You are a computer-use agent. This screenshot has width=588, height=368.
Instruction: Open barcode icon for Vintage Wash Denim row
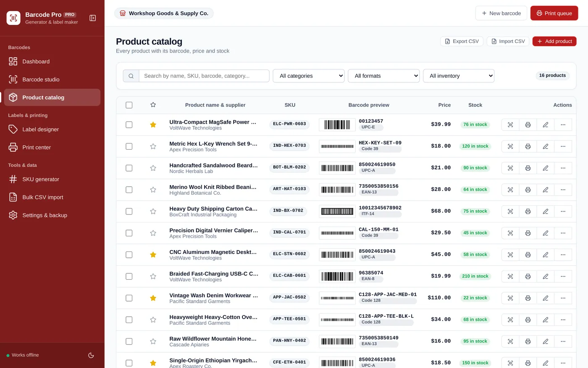(510, 298)
